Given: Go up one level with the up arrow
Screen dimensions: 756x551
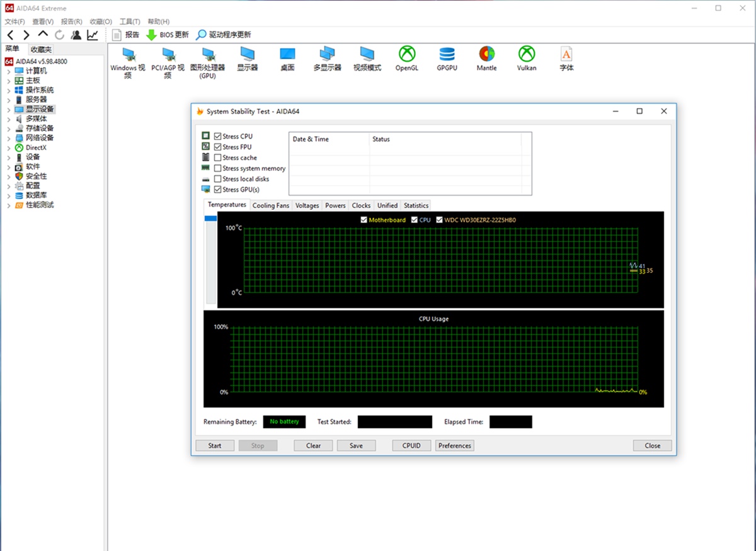Looking at the screenshot, I should coord(43,34).
